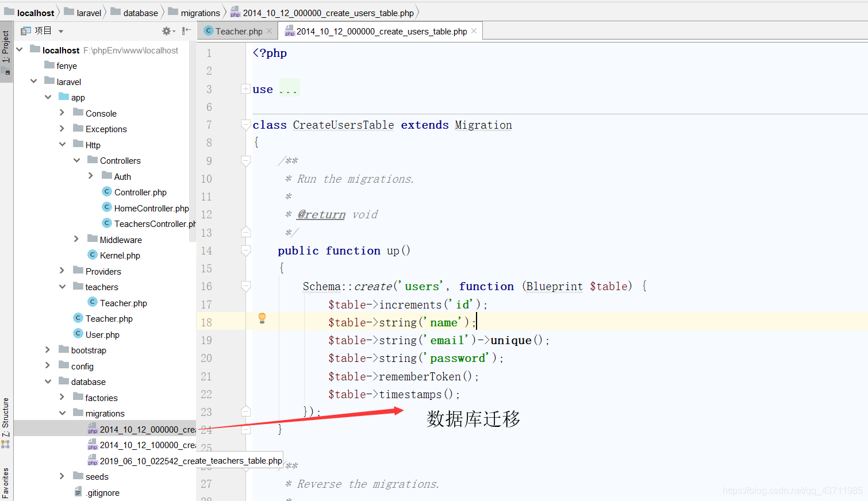Expand the config folder arrow

click(48, 365)
